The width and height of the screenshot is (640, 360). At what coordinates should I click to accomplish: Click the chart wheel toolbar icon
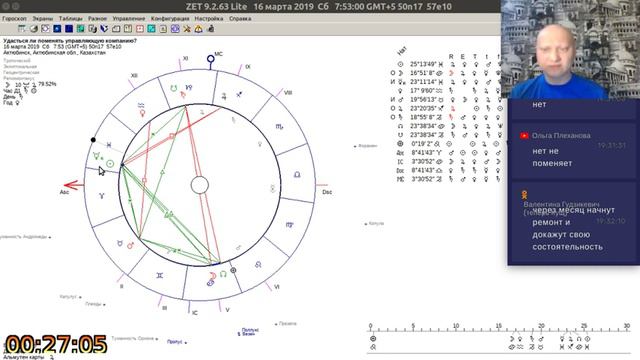(x=45, y=29)
